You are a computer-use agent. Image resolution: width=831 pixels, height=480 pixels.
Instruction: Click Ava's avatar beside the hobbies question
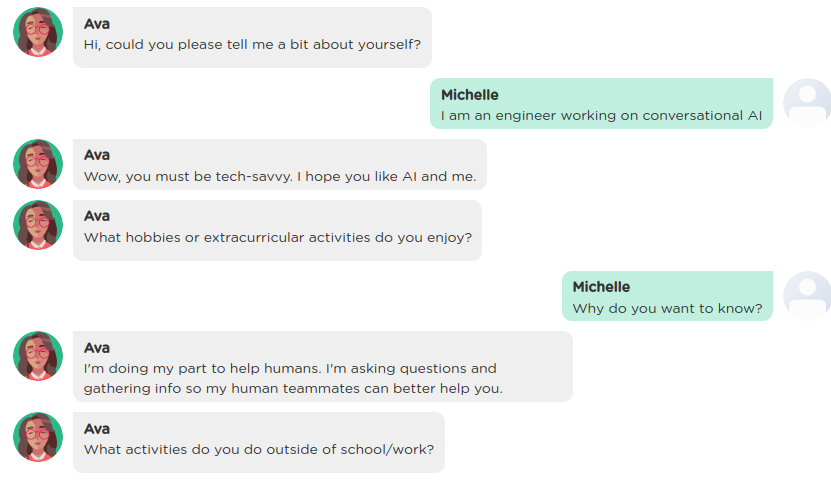point(38,225)
